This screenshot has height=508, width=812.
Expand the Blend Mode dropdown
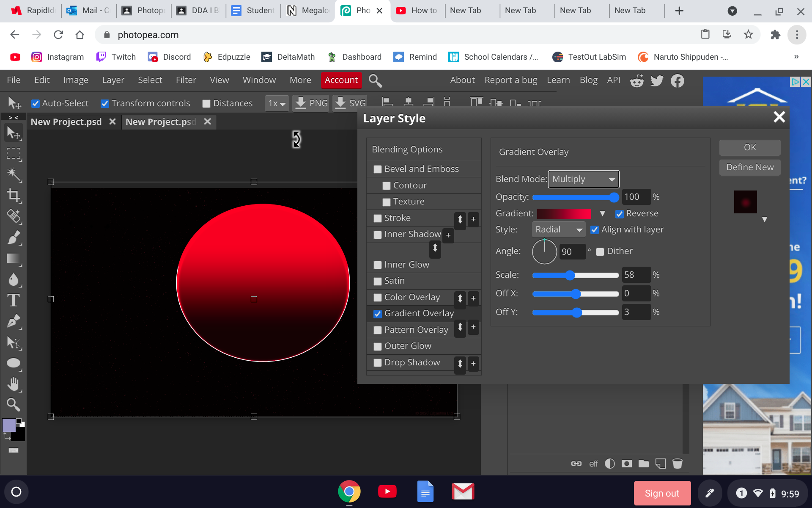pos(584,179)
